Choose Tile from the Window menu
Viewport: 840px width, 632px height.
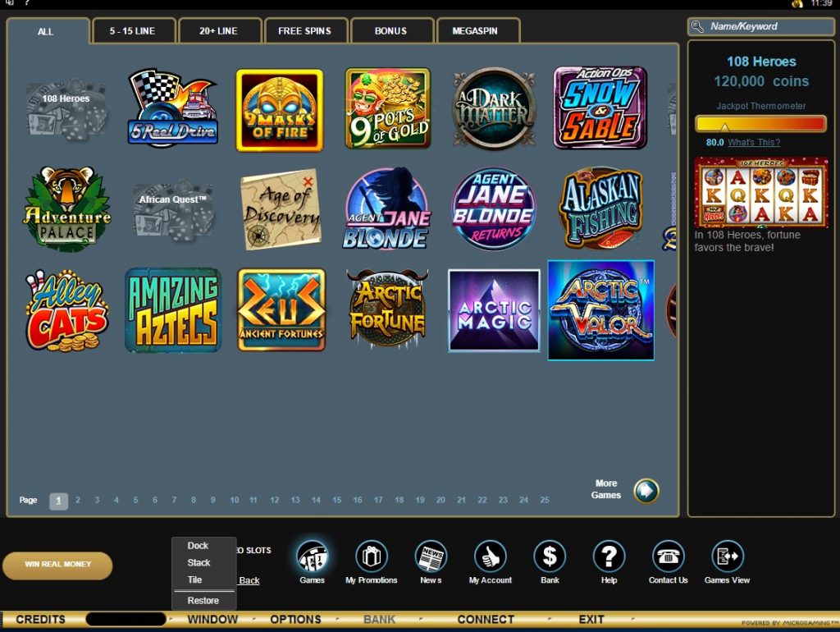coord(195,579)
